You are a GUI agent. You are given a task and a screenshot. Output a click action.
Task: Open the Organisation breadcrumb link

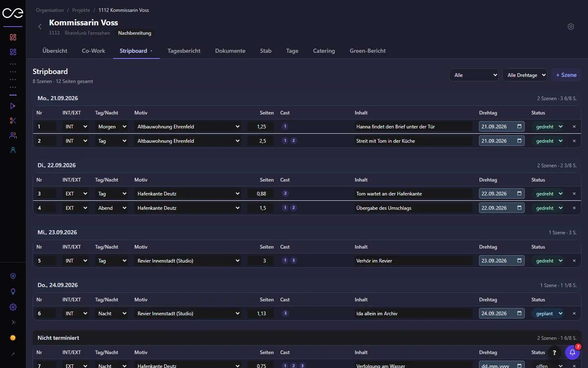tap(50, 10)
